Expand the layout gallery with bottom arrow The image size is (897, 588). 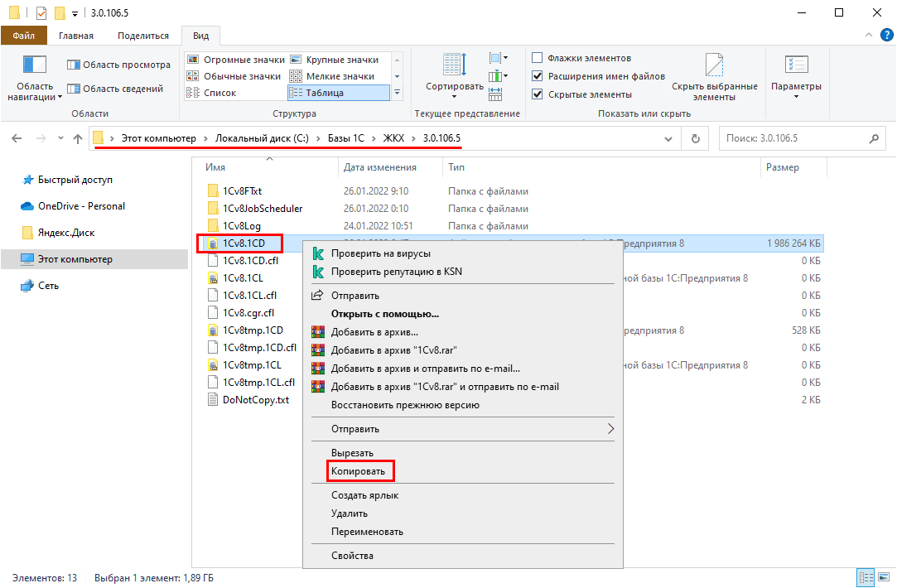coord(397,93)
